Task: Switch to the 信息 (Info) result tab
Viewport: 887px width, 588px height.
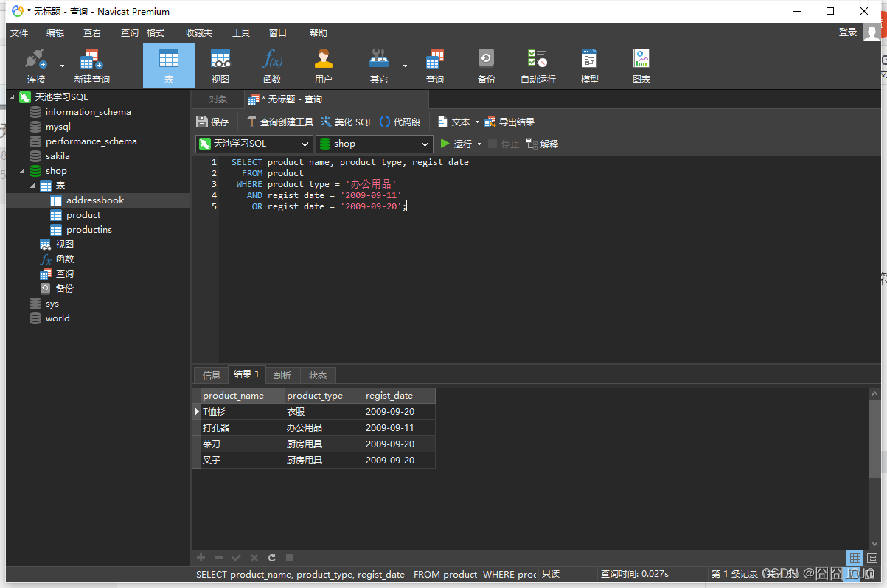Action: pyautogui.click(x=212, y=375)
